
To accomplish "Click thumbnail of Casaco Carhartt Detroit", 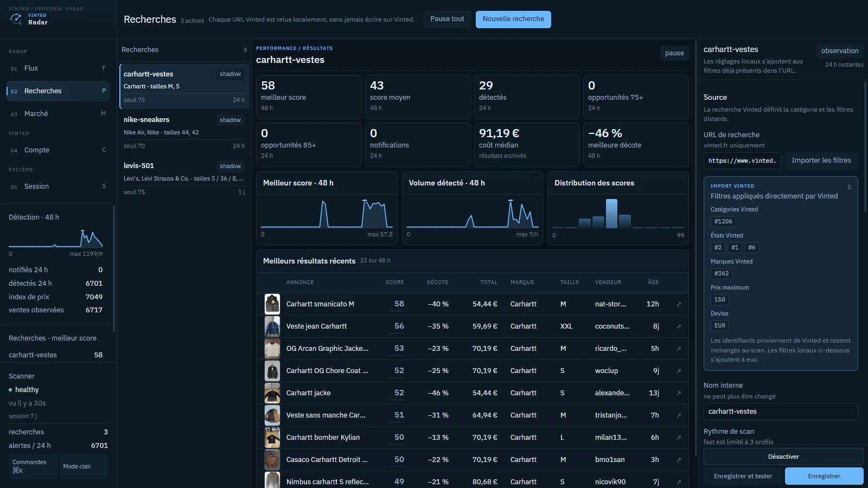I will (x=272, y=460).
